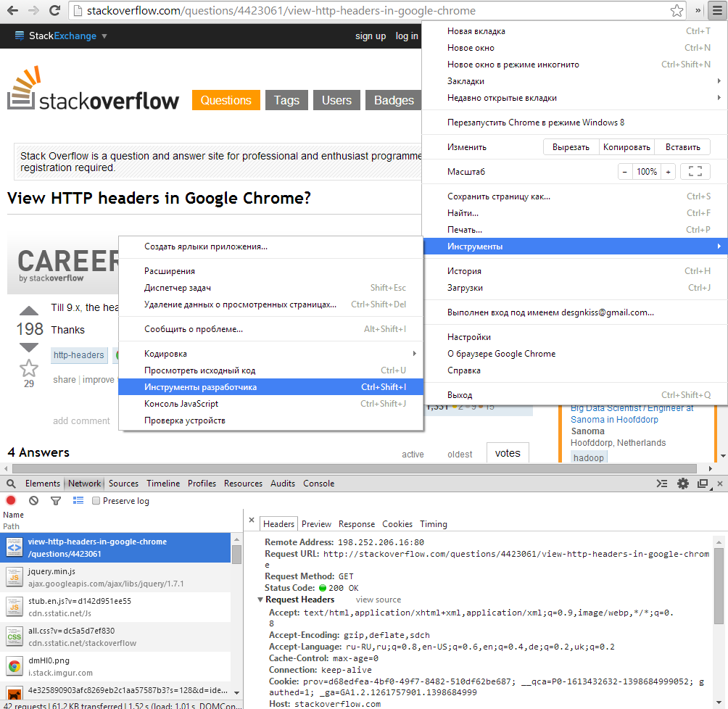728x709 pixels.
Task: Reload the page with refresh icon
Action: click(x=55, y=10)
